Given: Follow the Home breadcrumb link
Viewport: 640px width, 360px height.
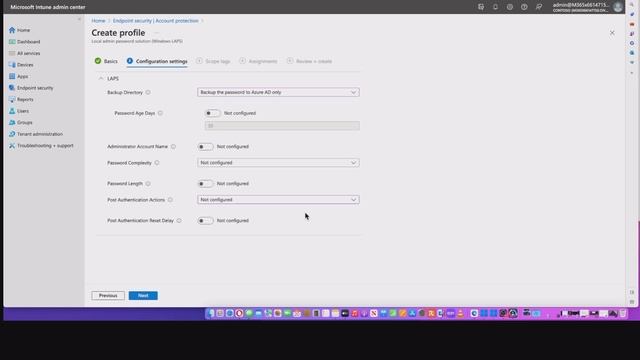Looking at the screenshot, I should point(98,21).
